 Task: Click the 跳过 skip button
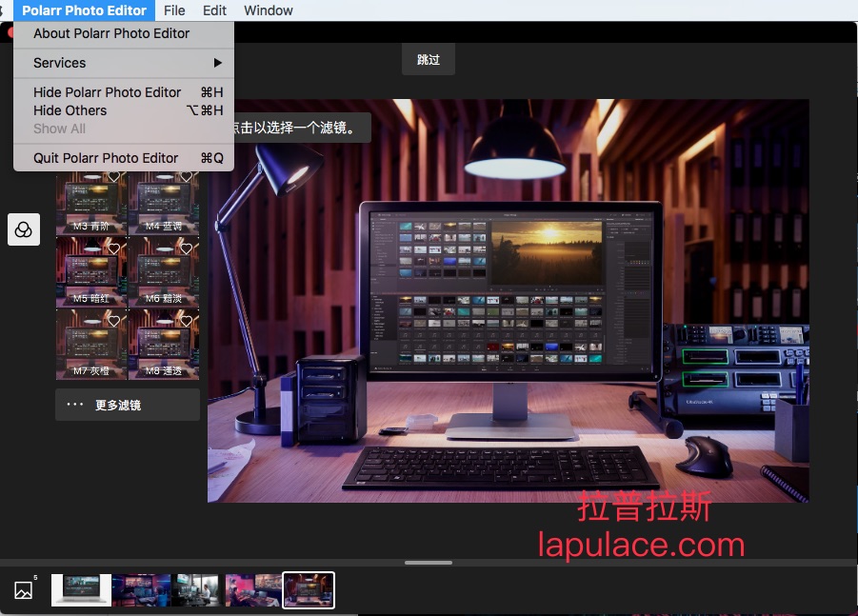[x=429, y=60]
